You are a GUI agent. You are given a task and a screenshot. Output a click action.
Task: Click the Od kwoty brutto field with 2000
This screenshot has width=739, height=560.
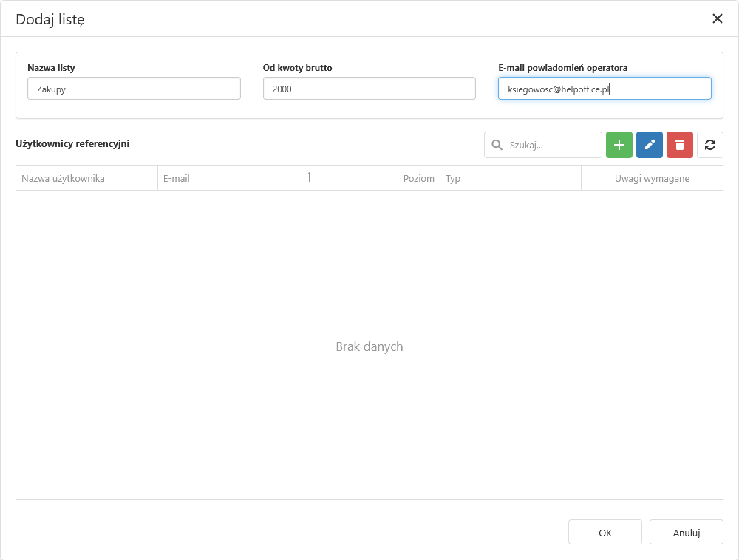point(369,89)
